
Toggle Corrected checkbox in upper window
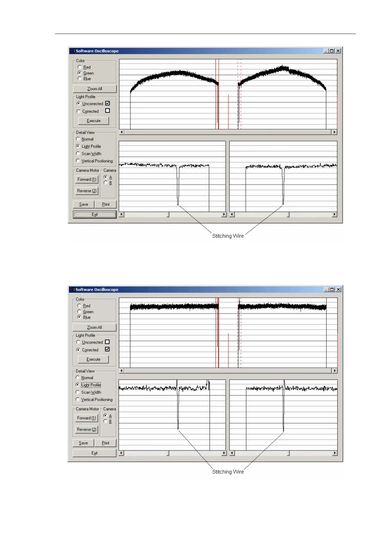(107, 111)
